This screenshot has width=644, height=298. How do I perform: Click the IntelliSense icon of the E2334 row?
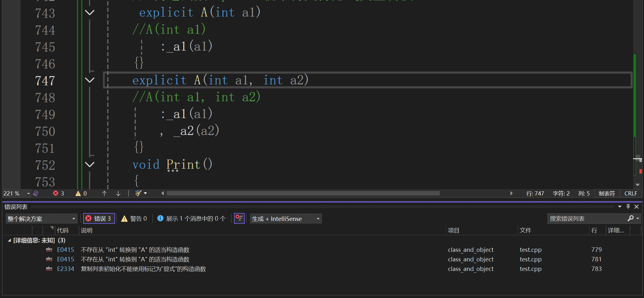click(49, 269)
